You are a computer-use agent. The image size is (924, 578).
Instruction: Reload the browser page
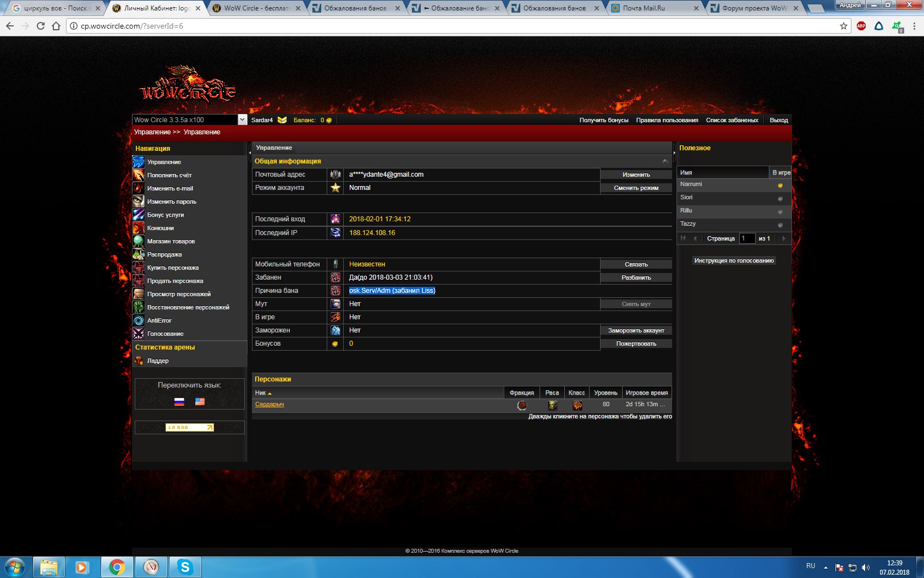[41, 26]
